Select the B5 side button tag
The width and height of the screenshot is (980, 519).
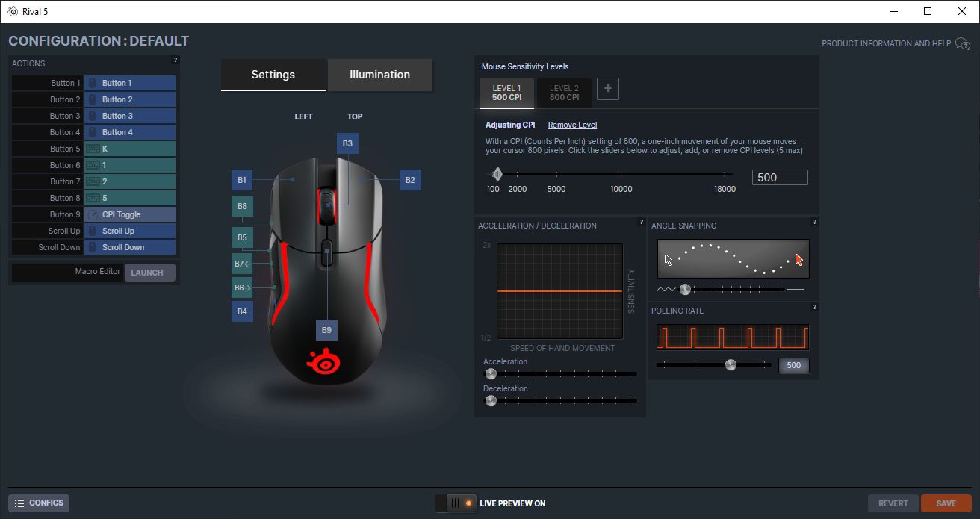tap(242, 238)
